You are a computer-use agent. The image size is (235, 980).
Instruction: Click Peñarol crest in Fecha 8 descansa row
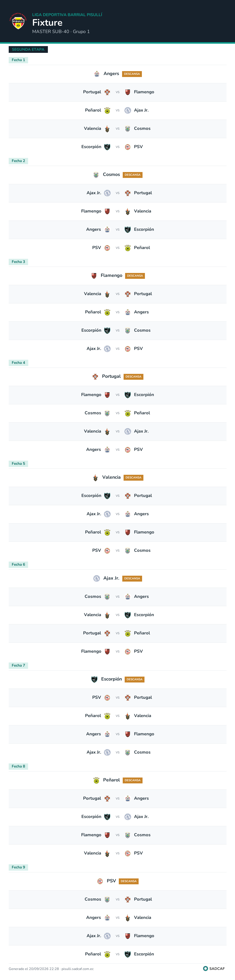pyautogui.click(x=96, y=780)
